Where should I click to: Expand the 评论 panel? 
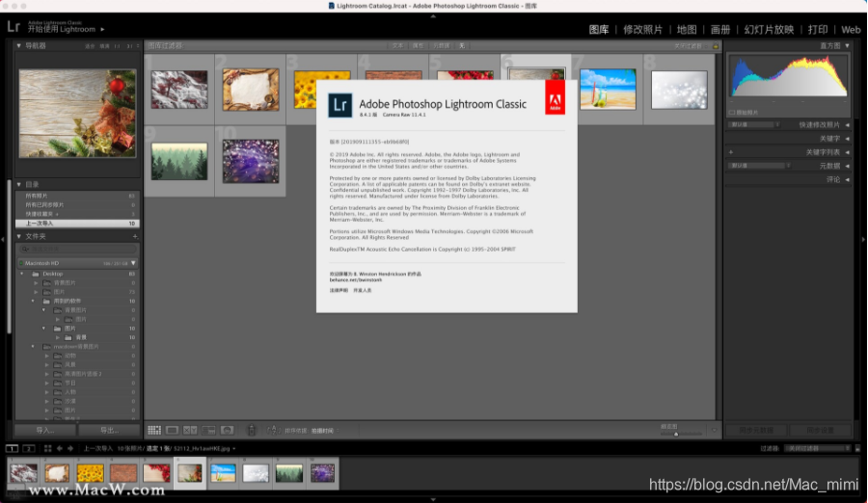pyautogui.click(x=848, y=180)
